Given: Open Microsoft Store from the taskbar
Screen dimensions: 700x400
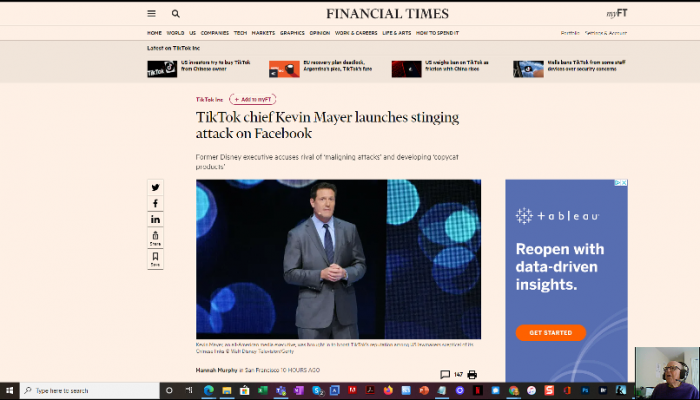Looking at the screenshot, I should tap(245, 391).
